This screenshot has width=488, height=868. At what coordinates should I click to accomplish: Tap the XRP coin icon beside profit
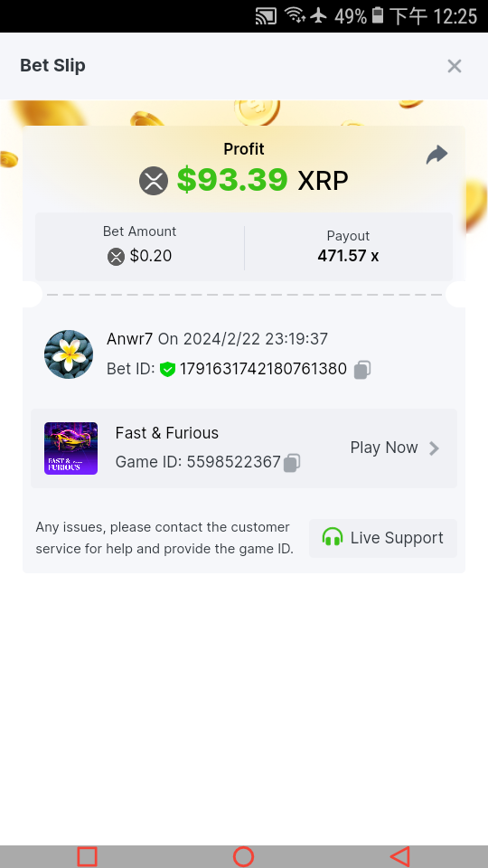click(154, 181)
